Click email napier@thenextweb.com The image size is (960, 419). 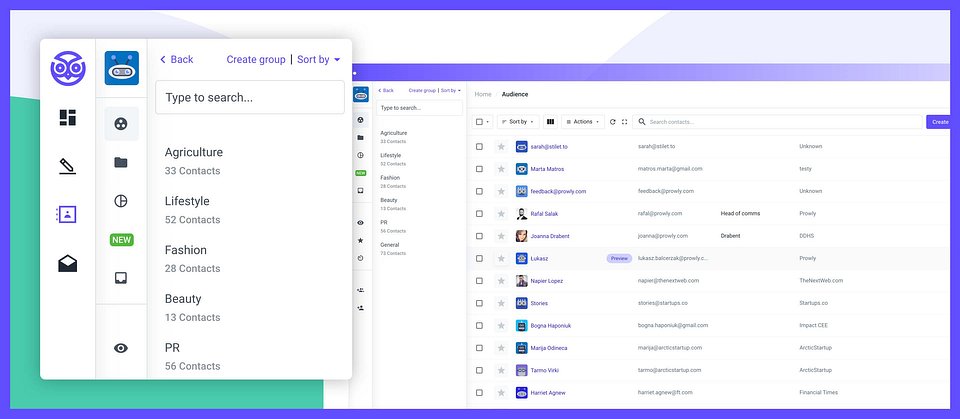pyautogui.click(x=669, y=281)
